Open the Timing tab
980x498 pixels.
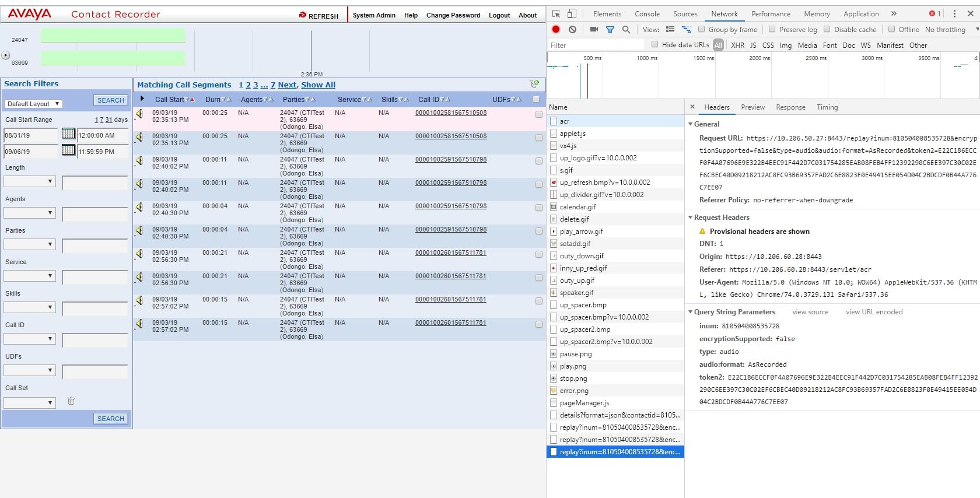(x=827, y=107)
